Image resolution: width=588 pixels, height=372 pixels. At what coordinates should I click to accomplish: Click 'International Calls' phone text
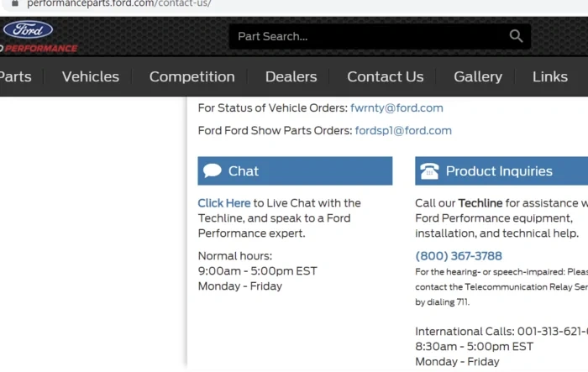(501, 332)
